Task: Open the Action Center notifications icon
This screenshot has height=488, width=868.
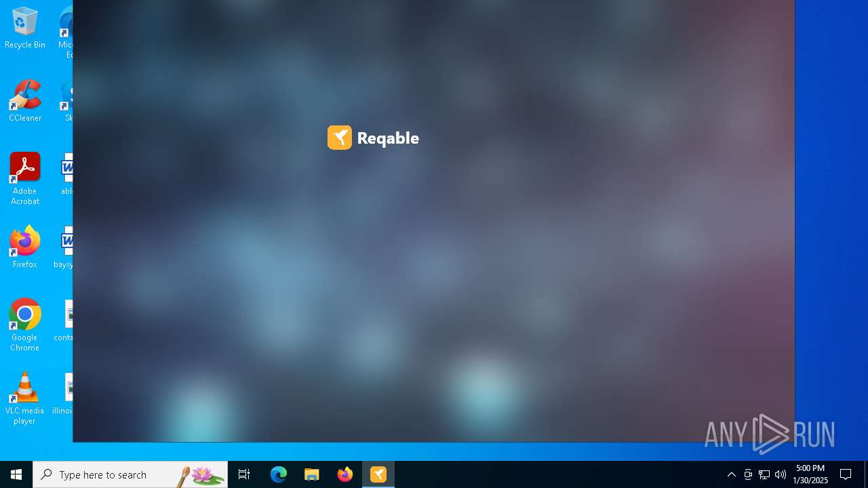Action: [x=846, y=474]
